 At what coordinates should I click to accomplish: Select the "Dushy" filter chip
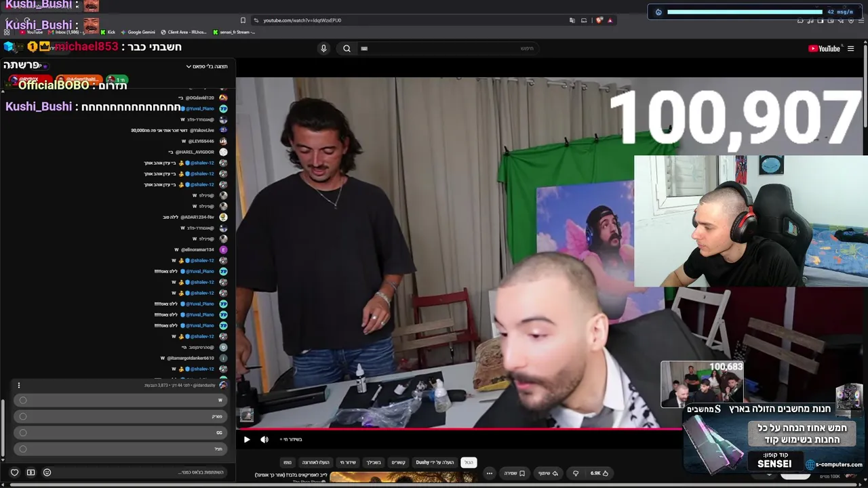point(435,462)
